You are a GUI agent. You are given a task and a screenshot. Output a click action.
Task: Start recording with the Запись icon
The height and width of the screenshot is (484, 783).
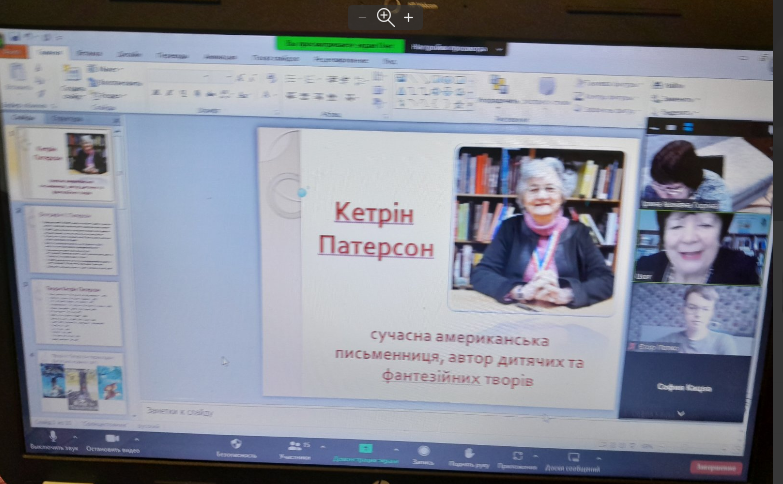coord(423,451)
